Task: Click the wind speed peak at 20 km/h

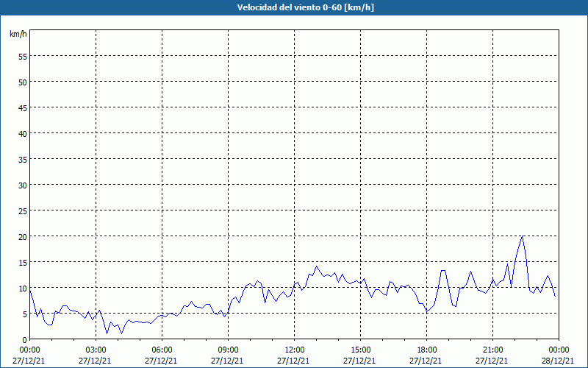Action: (522, 236)
